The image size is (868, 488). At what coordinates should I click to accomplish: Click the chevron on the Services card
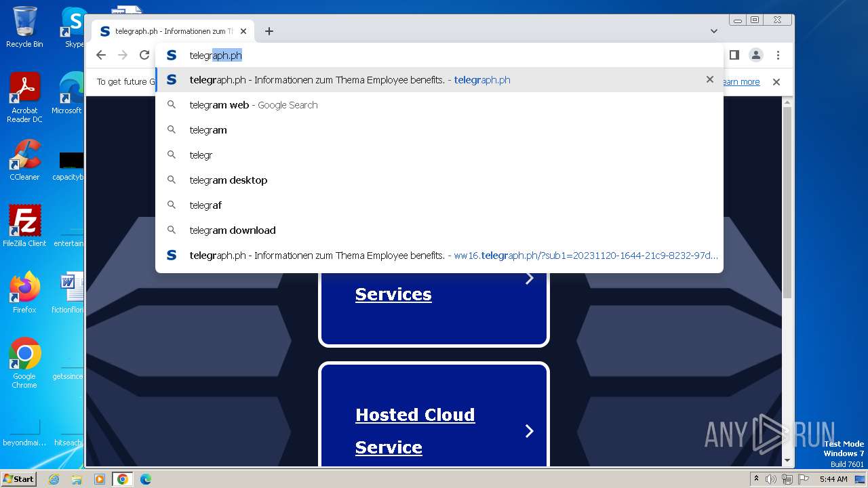530,278
